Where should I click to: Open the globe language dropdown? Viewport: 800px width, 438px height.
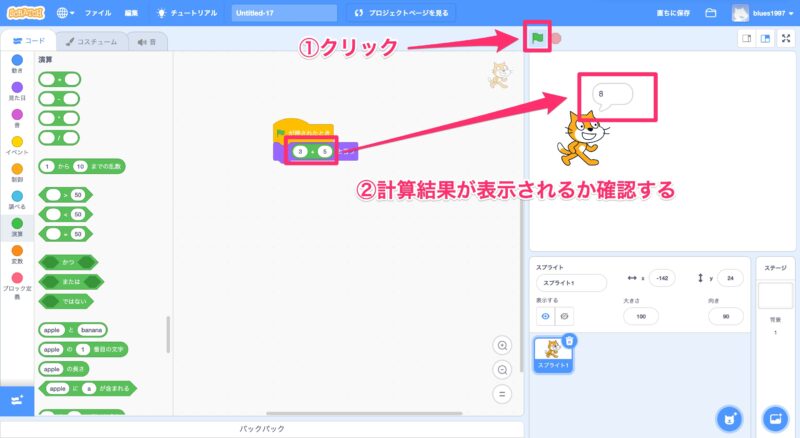[x=66, y=14]
